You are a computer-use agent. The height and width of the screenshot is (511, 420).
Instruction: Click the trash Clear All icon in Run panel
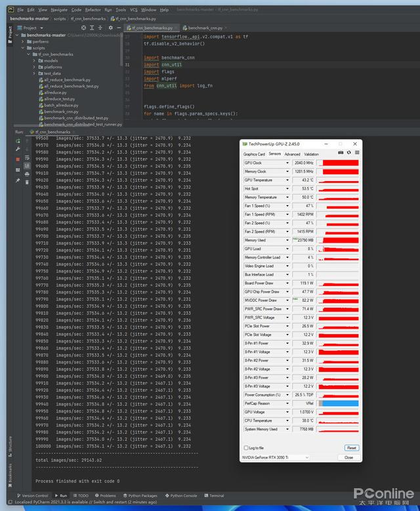[x=27, y=182]
